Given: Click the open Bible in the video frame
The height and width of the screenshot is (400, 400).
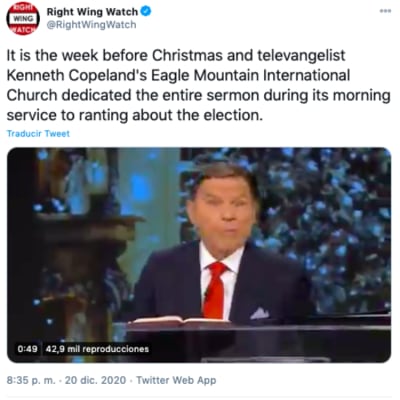Looking at the screenshot, I should (180, 322).
